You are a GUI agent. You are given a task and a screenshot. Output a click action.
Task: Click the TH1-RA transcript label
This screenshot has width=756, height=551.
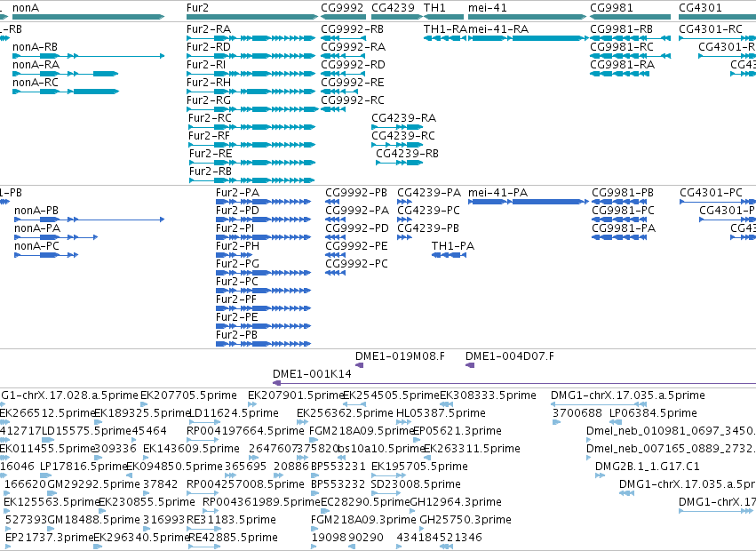(445, 29)
